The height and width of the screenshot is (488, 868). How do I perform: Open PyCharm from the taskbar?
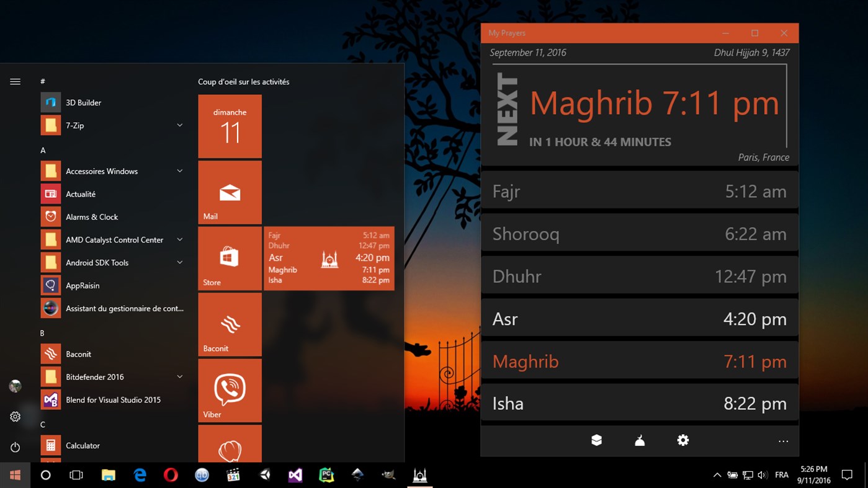point(326,475)
